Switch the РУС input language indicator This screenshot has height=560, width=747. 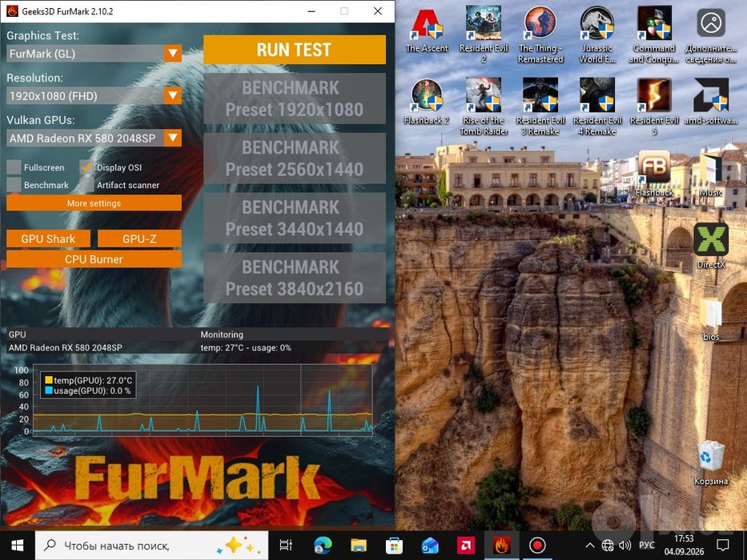646,546
